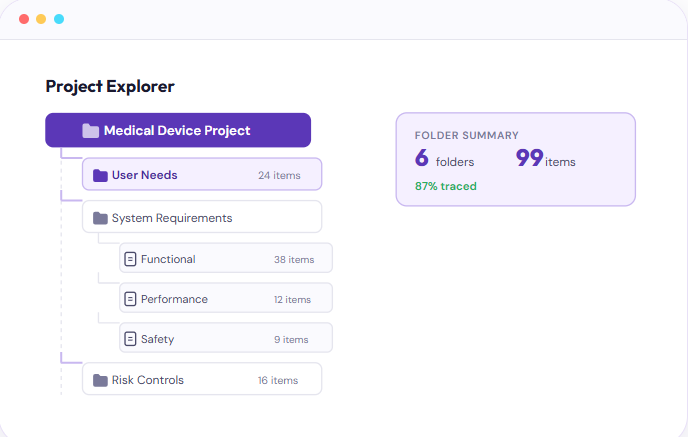Select the Functional requirements item
The image size is (688, 437).
click(x=168, y=259)
